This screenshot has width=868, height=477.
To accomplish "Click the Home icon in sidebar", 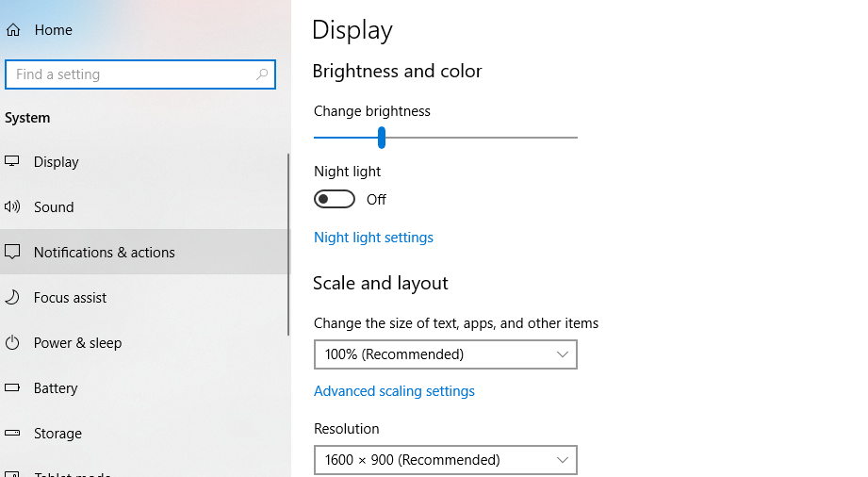I will [x=12, y=30].
